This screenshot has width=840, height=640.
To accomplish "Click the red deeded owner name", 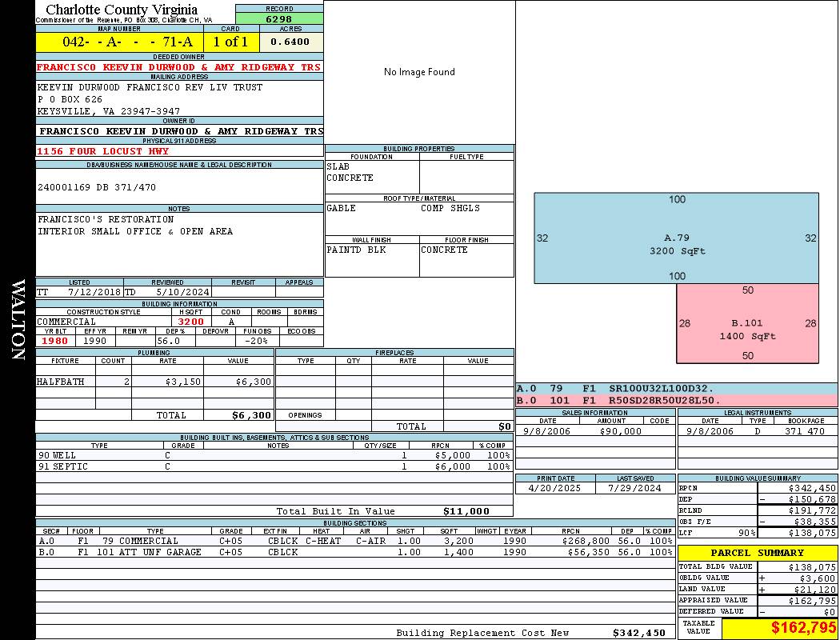I will (179, 67).
